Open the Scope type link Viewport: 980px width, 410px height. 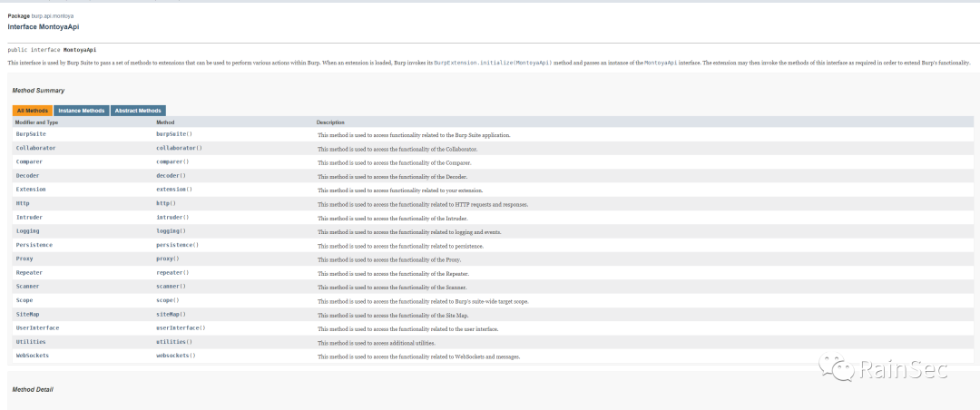24,300
